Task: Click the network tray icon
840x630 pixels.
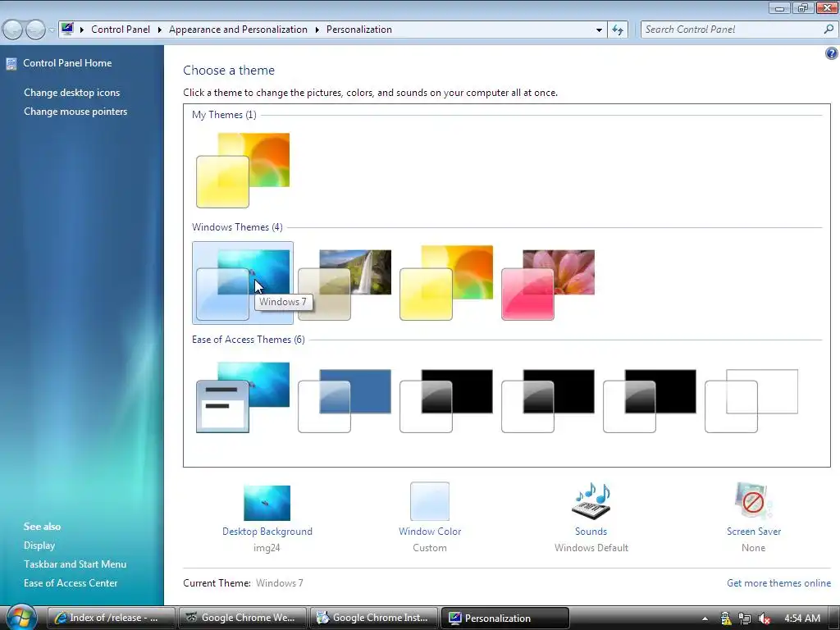Action: click(745, 619)
